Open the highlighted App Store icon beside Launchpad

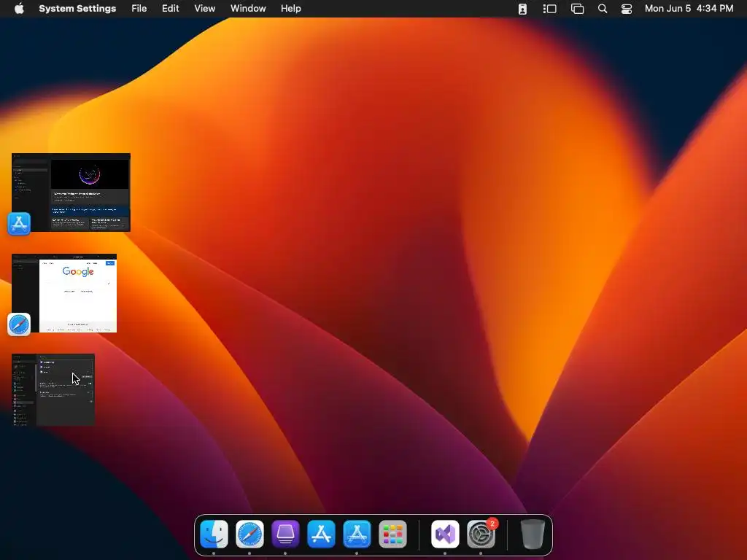357,534
